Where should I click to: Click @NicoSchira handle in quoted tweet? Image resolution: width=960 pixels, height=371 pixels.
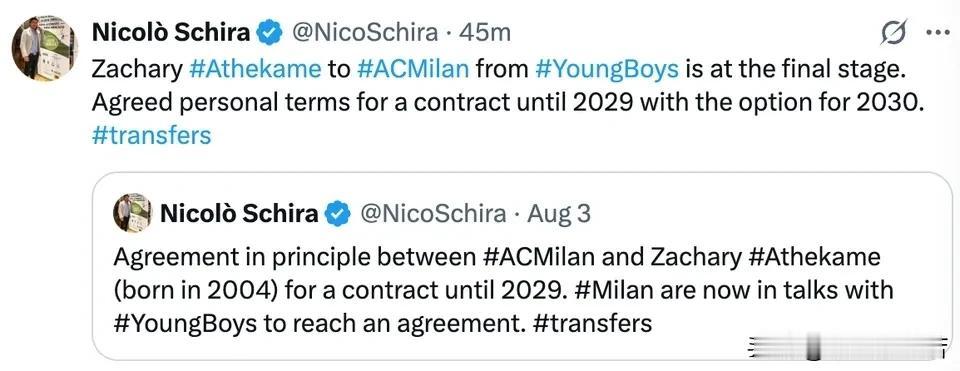pos(432,214)
